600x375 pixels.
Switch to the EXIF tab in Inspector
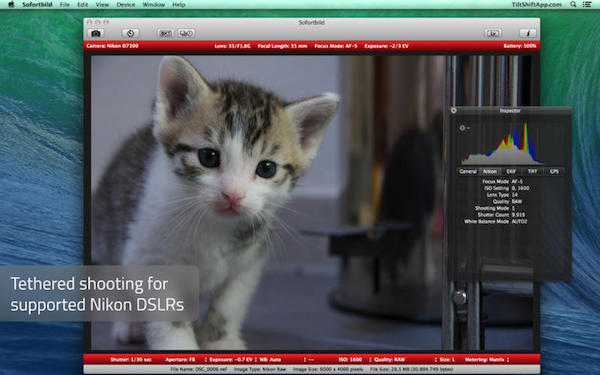(x=511, y=171)
